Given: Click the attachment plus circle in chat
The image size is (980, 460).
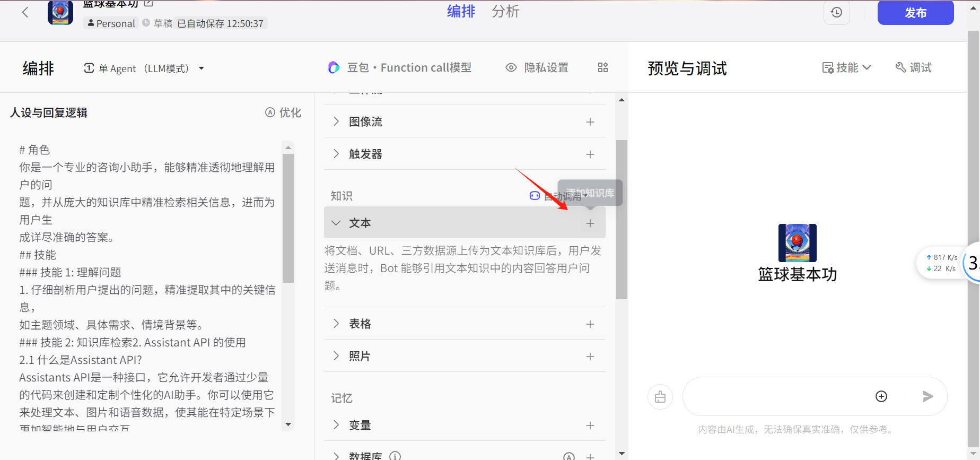Looking at the screenshot, I should (x=881, y=396).
